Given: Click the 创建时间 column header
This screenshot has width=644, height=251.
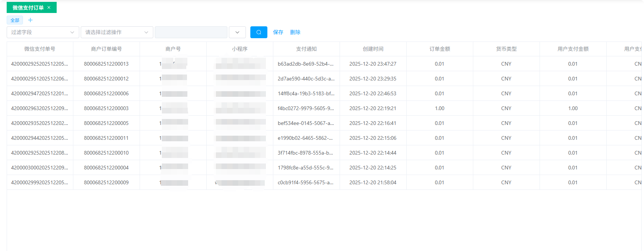Looking at the screenshot, I should [x=373, y=49].
